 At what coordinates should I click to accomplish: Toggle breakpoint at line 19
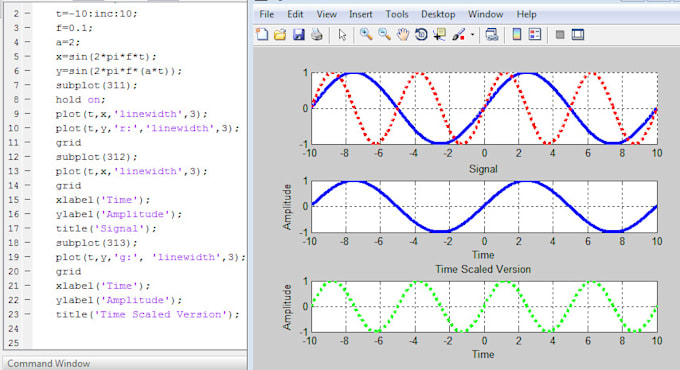pyautogui.click(x=27, y=257)
